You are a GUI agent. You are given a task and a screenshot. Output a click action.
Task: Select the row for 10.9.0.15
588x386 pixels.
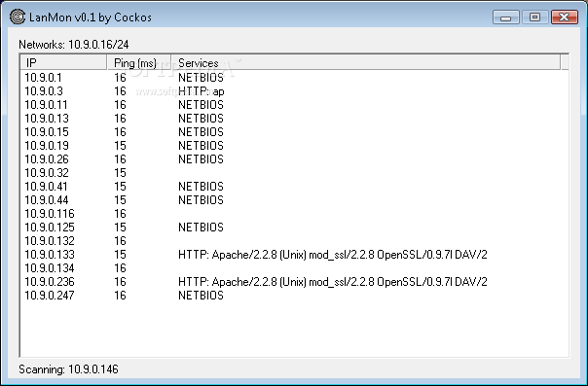point(294,132)
